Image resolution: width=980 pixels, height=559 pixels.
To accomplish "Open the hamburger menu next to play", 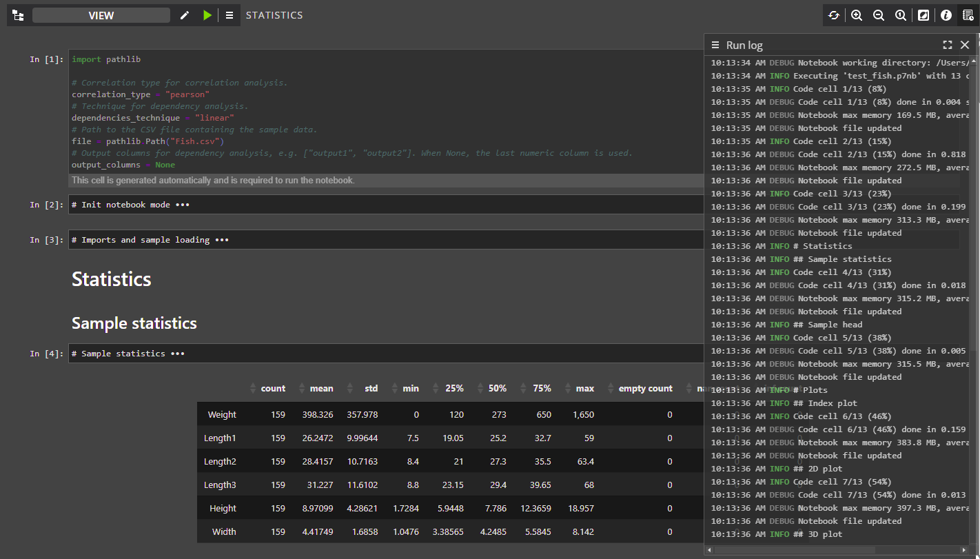I will coord(229,15).
